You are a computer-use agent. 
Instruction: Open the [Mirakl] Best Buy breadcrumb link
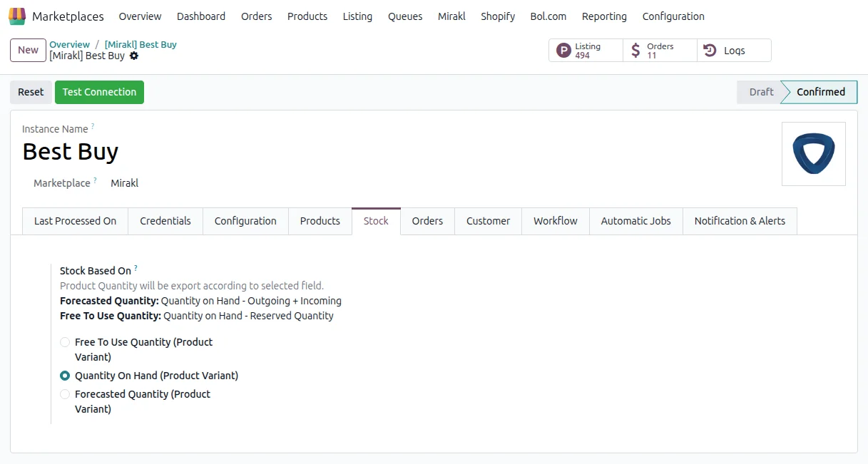[x=141, y=44]
